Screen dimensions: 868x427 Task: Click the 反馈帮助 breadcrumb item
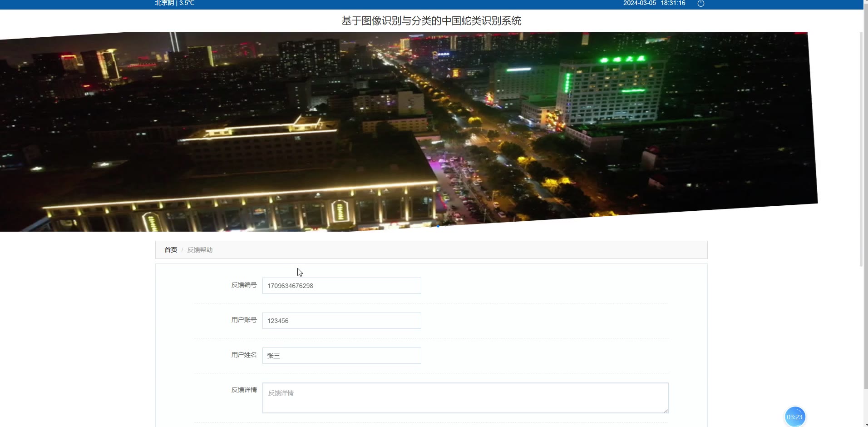[x=200, y=250]
